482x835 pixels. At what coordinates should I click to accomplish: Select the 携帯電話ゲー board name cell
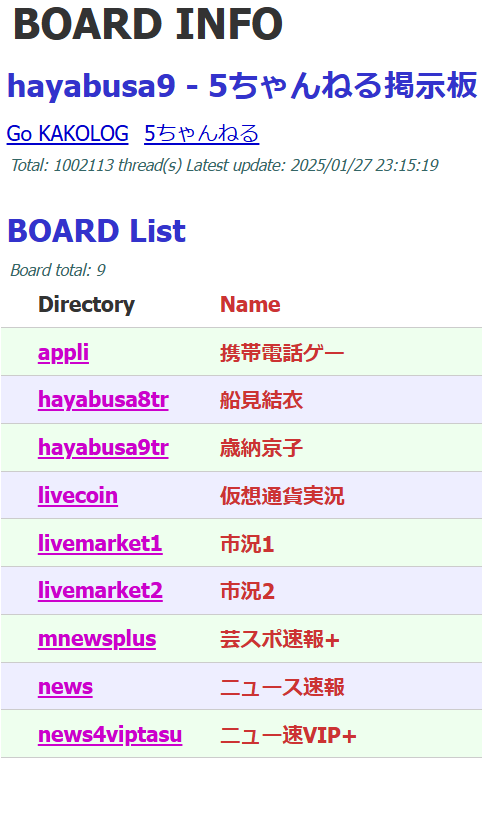point(282,353)
